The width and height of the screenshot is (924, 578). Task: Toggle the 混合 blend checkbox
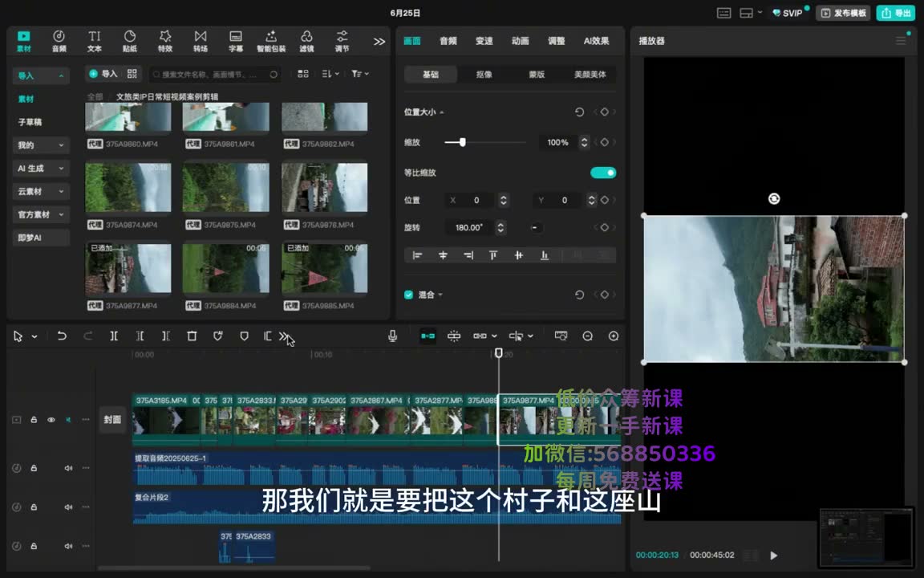point(408,295)
